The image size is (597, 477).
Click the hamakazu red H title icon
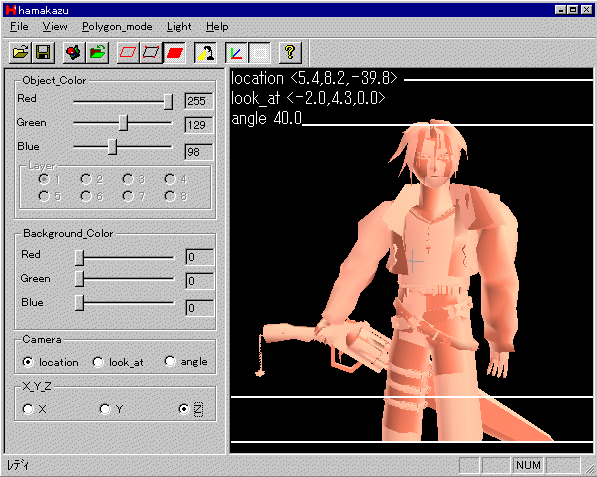tap(11, 10)
